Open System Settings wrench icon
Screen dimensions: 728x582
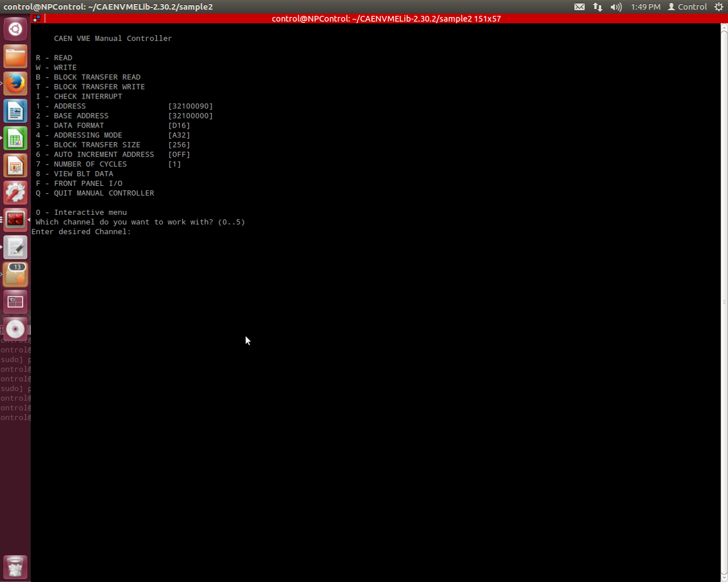[x=15, y=193]
